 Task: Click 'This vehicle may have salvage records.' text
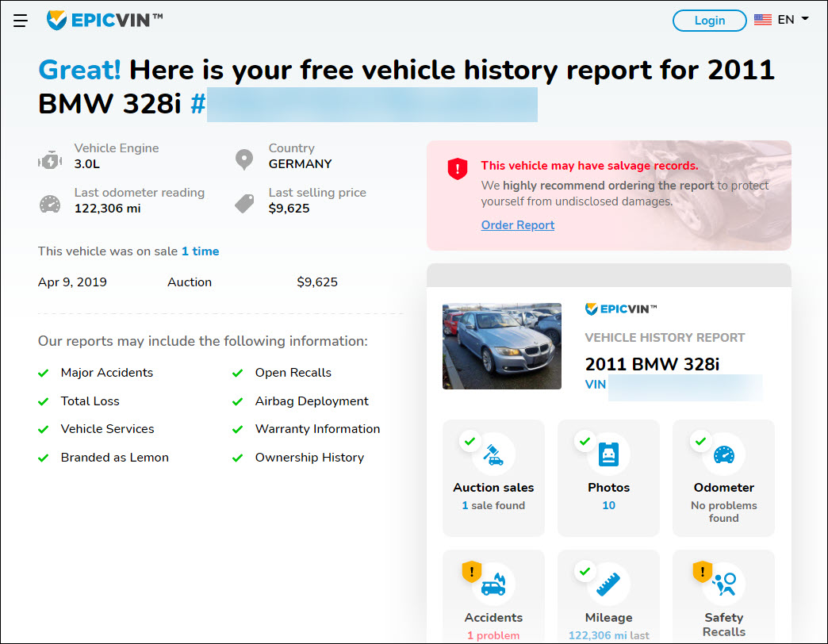[x=589, y=166]
